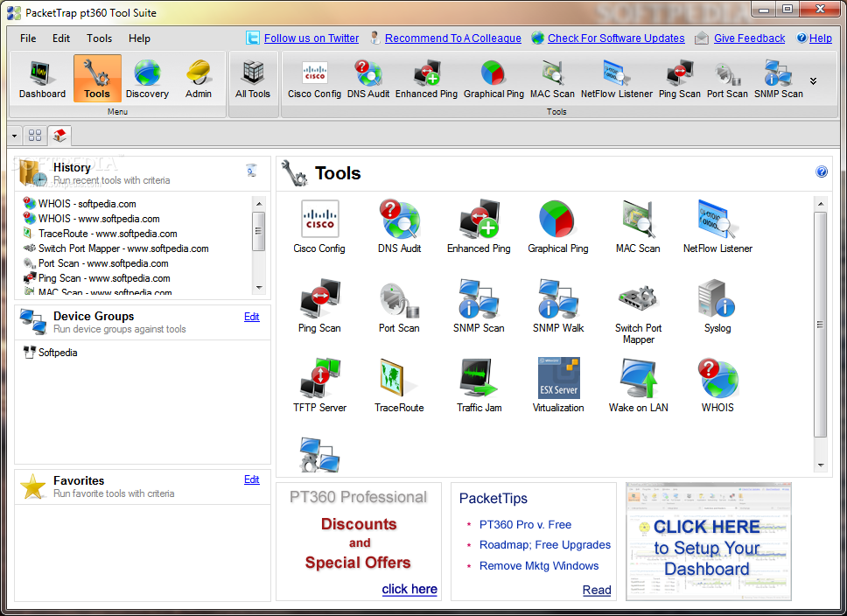
Task: Click History list scroll up arrow
Action: pyautogui.click(x=259, y=204)
